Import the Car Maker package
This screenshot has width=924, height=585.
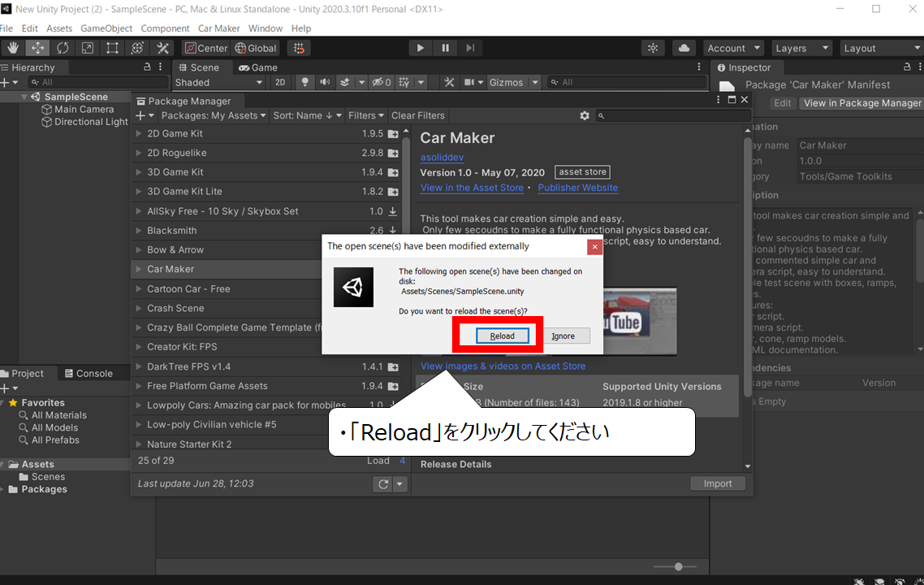coord(718,483)
